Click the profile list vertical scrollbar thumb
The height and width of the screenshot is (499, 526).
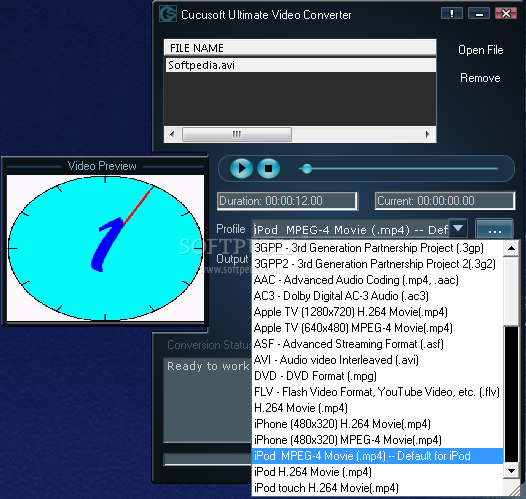(x=511, y=291)
